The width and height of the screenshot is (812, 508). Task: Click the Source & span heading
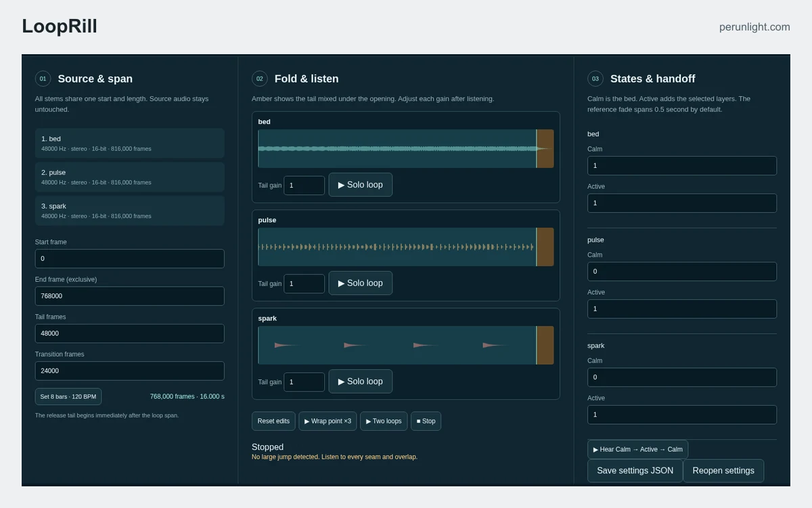coord(95,79)
